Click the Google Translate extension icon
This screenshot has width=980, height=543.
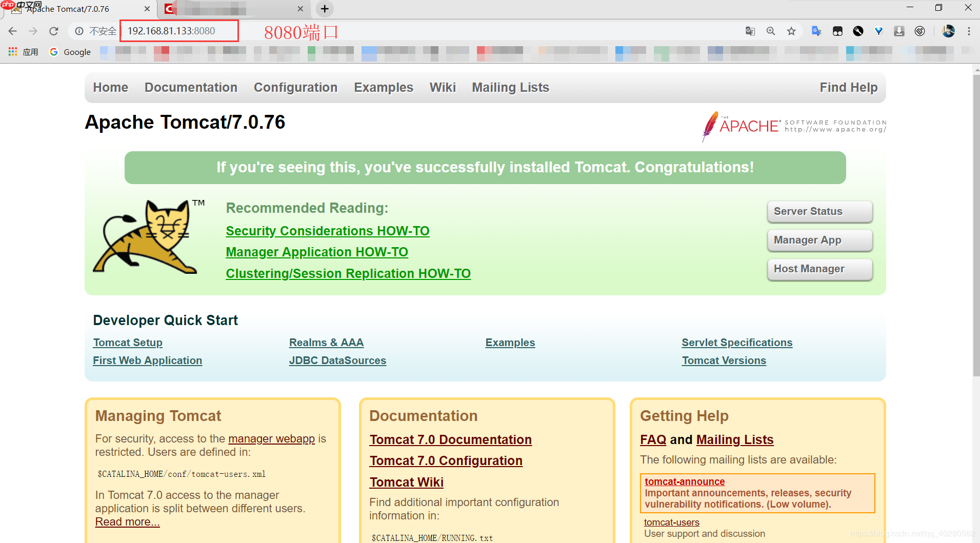[x=816, y=31]
